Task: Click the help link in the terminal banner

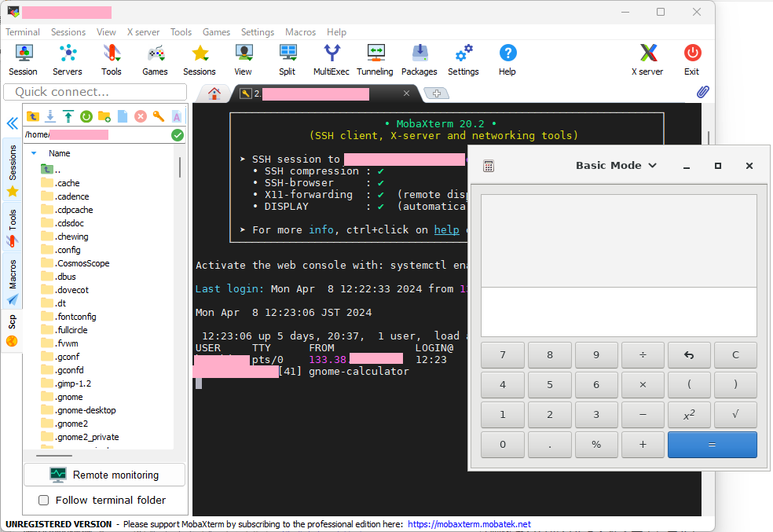Action: pyautogui.click(x=447, y=229)
